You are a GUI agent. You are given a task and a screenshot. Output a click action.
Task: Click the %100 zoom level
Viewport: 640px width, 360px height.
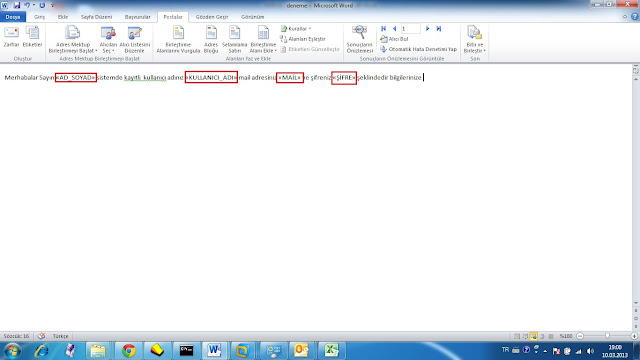point(565,336)
